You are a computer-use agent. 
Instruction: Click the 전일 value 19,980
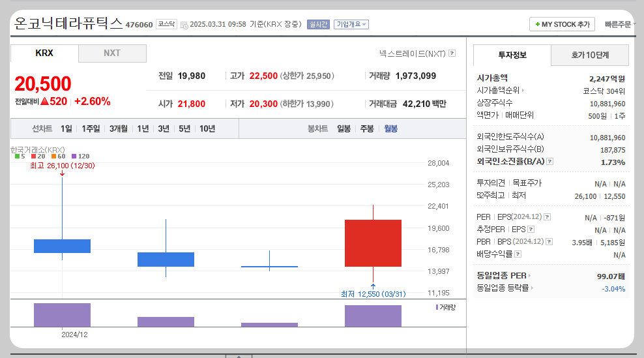click(192, 76)
